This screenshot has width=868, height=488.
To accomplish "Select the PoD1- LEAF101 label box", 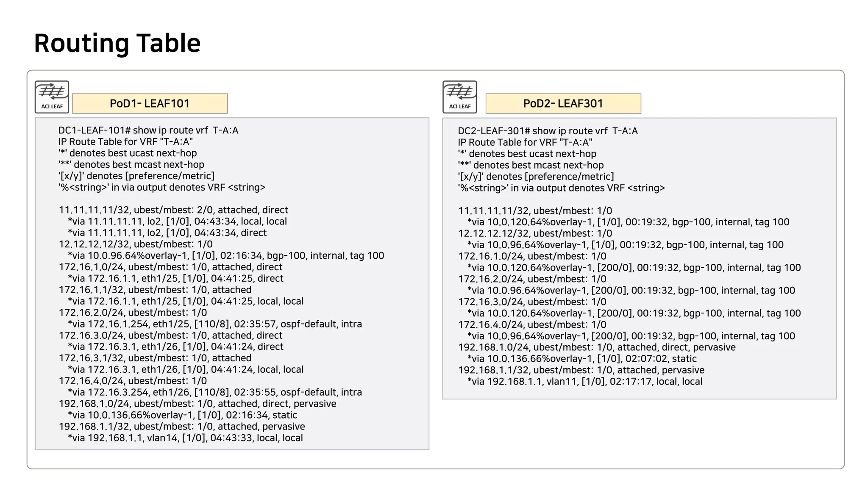I will pos(150,103).
